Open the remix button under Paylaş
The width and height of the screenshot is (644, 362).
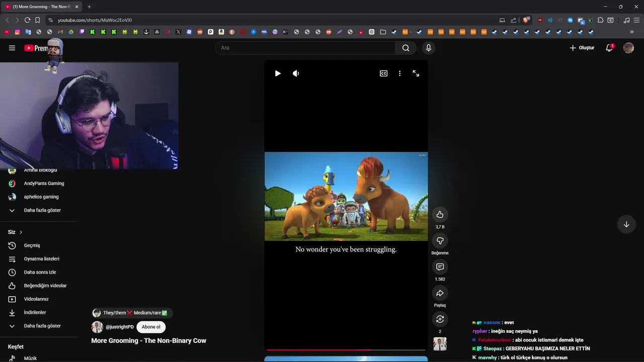pyautogui.click(x=440, y=319)
